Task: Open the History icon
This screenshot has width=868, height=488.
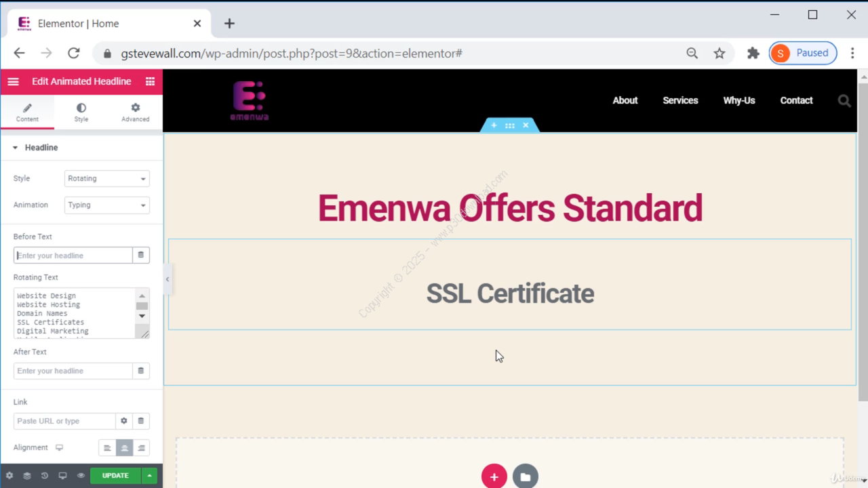Action: (45, 476)
